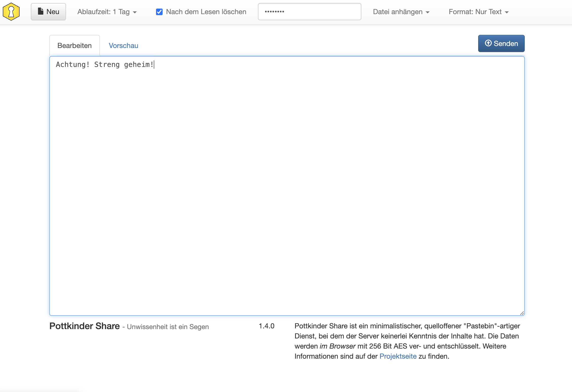Open the Ablaufzeit: 1 Tag dropdown
The width and height of the screenshot is (572, 392).
tap(107, 12)
